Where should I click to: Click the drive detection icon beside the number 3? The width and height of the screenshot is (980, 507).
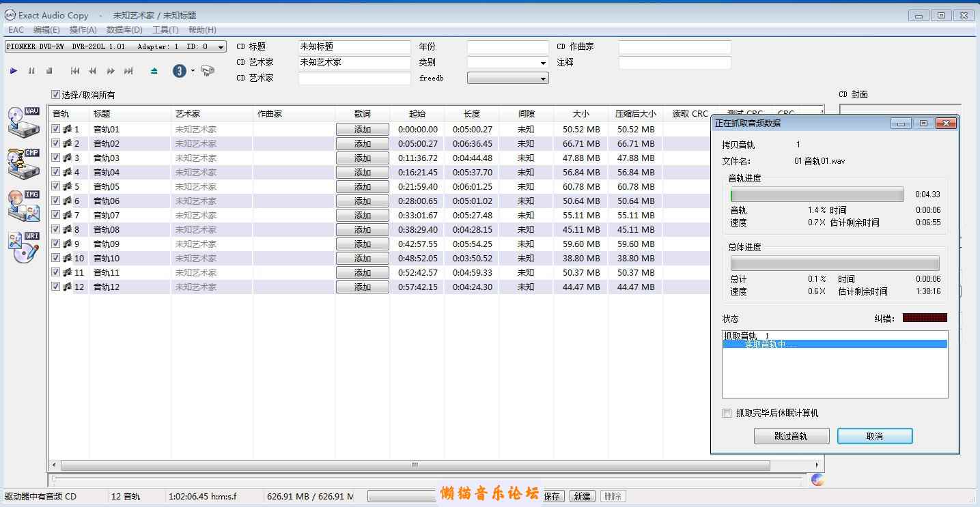coord(208,71)
